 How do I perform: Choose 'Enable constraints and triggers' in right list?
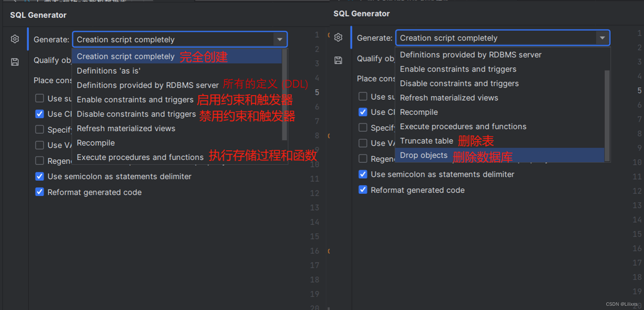[500, 69]
